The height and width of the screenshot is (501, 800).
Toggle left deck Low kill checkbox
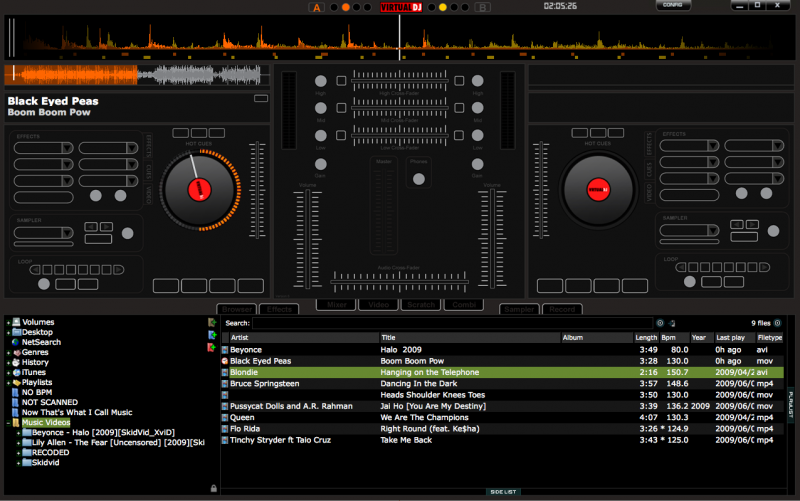click(341, 135)
